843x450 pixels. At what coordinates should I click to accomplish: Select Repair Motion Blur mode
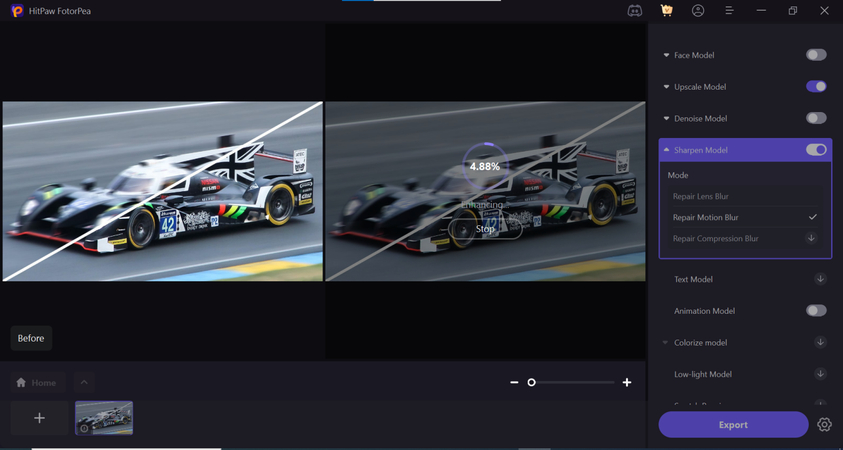(745, 217)
